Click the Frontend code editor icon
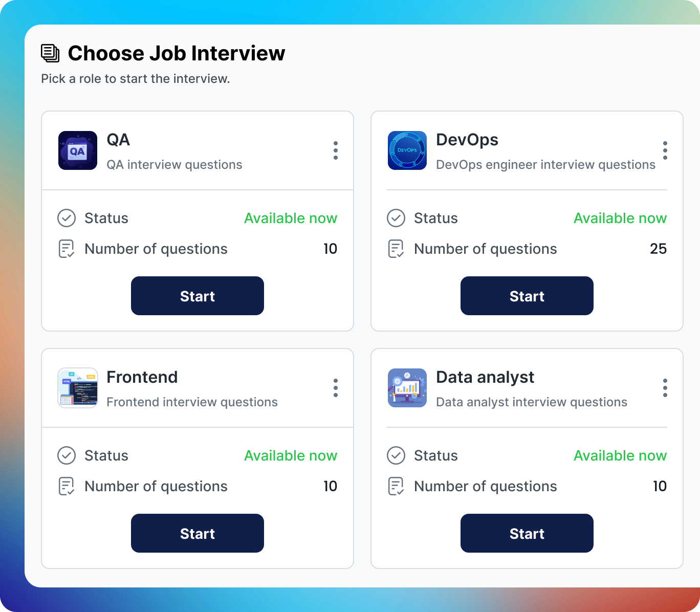 (x=77, y=388)
